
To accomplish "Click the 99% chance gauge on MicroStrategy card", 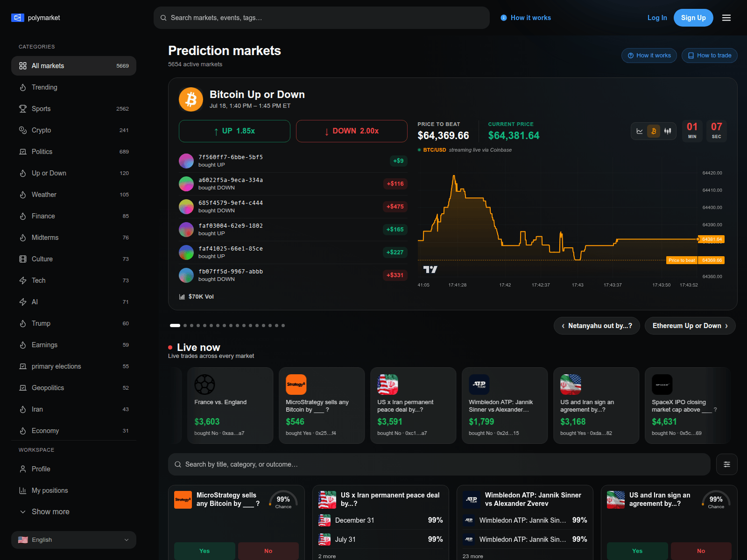I will coord(283,500).
